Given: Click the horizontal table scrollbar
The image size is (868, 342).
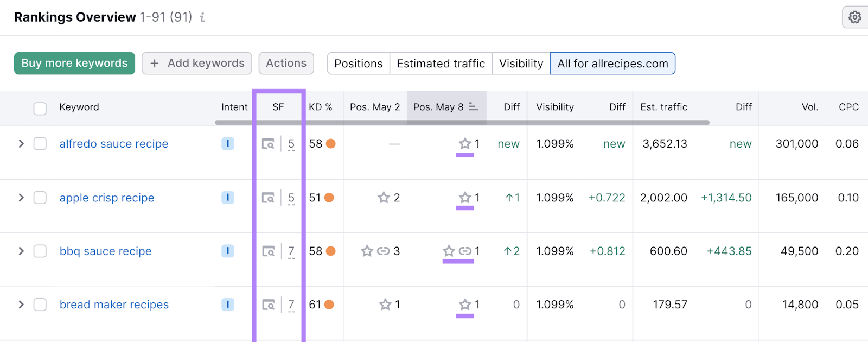Looking at the screenshot, I should pyautogui.click(x=461, y=123).
